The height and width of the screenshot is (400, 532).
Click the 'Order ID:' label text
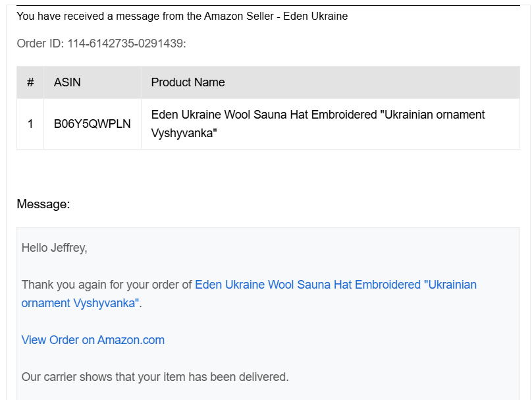pyautogui.click(x=40, y=43)
